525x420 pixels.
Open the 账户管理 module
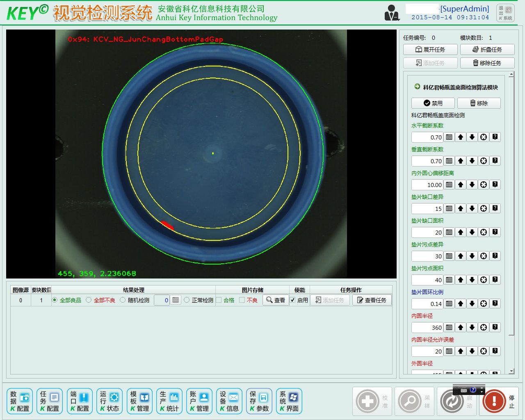point(199,401)
